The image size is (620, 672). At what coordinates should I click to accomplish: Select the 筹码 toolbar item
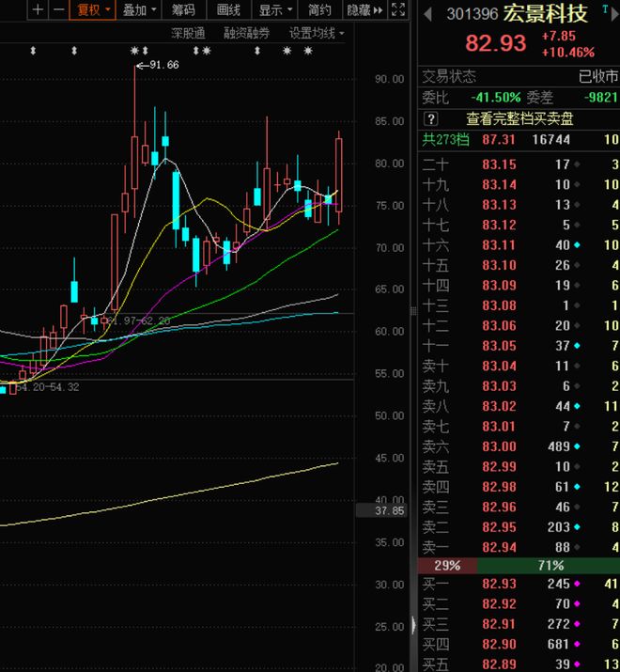184,10
